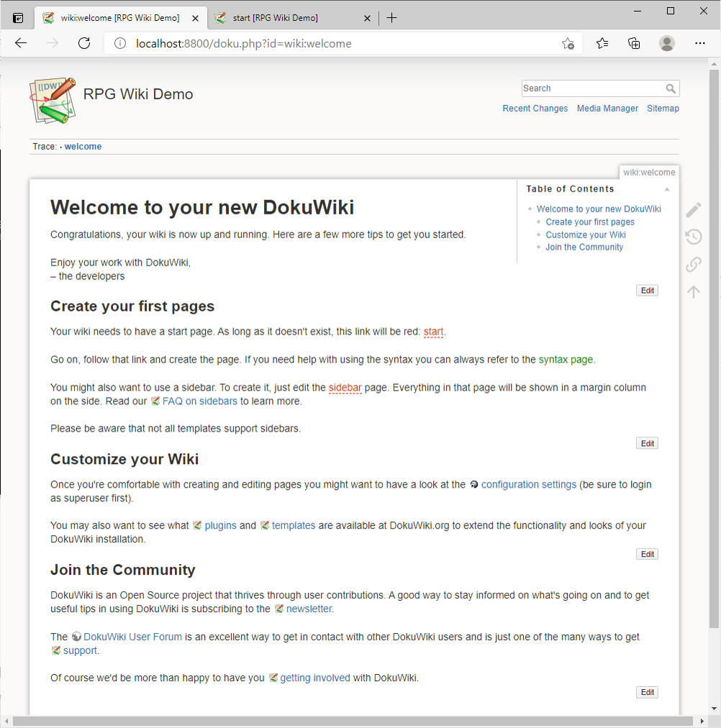Click the pencil Edit this page icon
This screenshot has height=728, width=721.
(x=694, y=209)
